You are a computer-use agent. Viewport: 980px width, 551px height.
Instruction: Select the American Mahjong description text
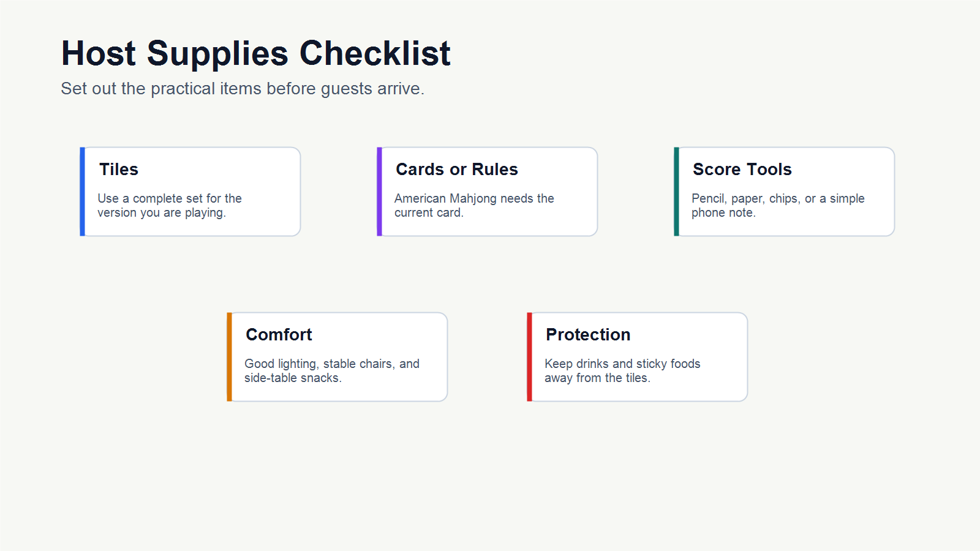click(x=474, y=206)
